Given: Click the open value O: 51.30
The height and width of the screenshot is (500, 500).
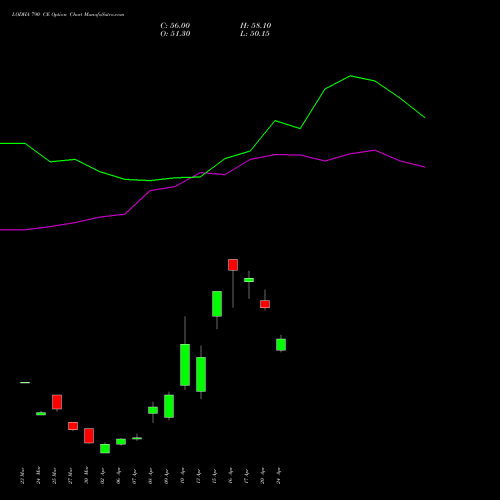Looking at the screenshot, I should coord(175,34).
